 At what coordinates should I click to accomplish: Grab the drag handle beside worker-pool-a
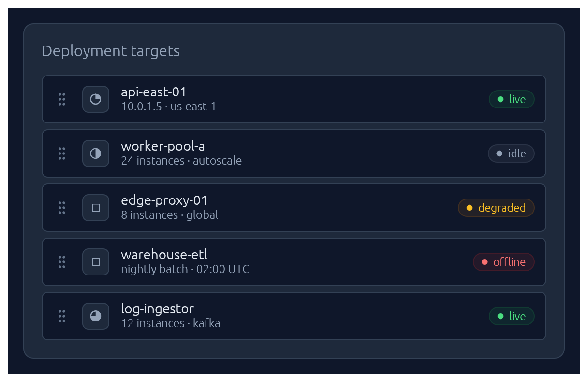coord(62,153)
